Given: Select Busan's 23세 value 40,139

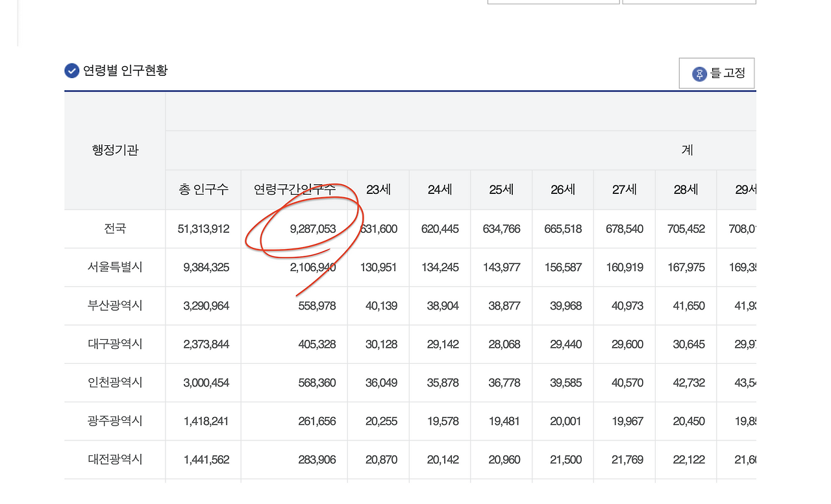Looking at the screenshot, I should coord(381,306).
